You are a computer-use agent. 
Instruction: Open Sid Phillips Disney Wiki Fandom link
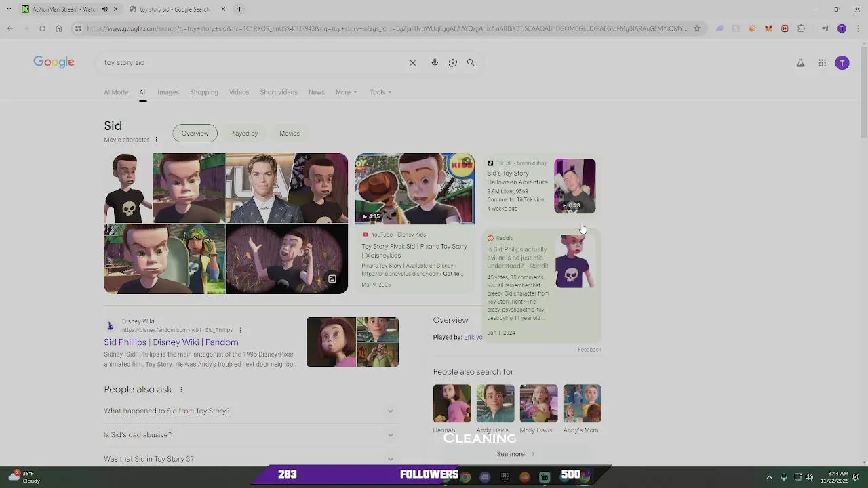[171, 342]
